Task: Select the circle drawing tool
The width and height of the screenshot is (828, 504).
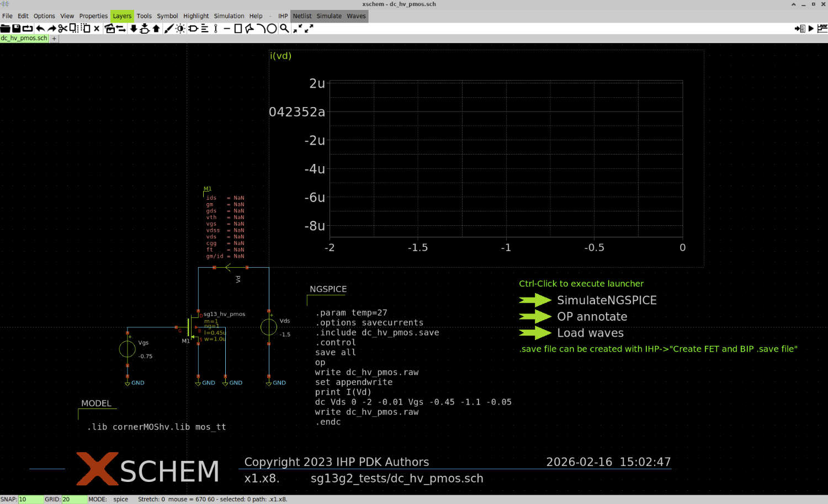Action: 272,29
